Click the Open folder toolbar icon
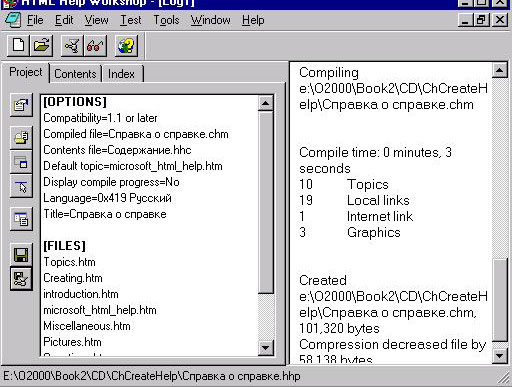512x387 pixels. point(41,45)
